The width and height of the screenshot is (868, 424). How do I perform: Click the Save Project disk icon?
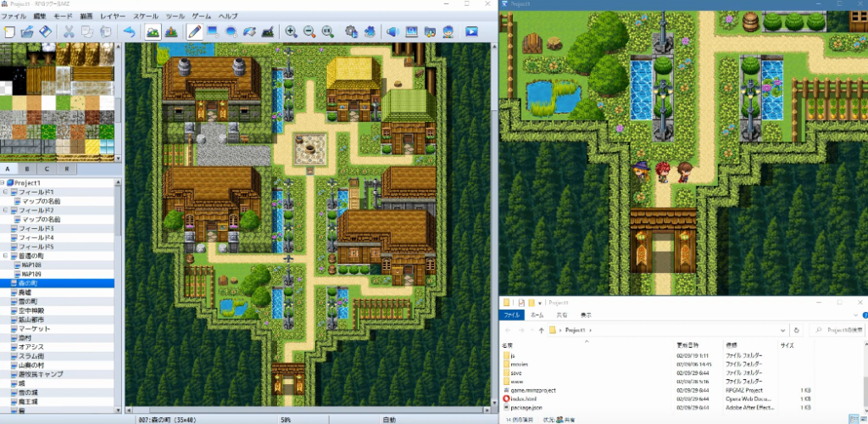click(46, 32)
